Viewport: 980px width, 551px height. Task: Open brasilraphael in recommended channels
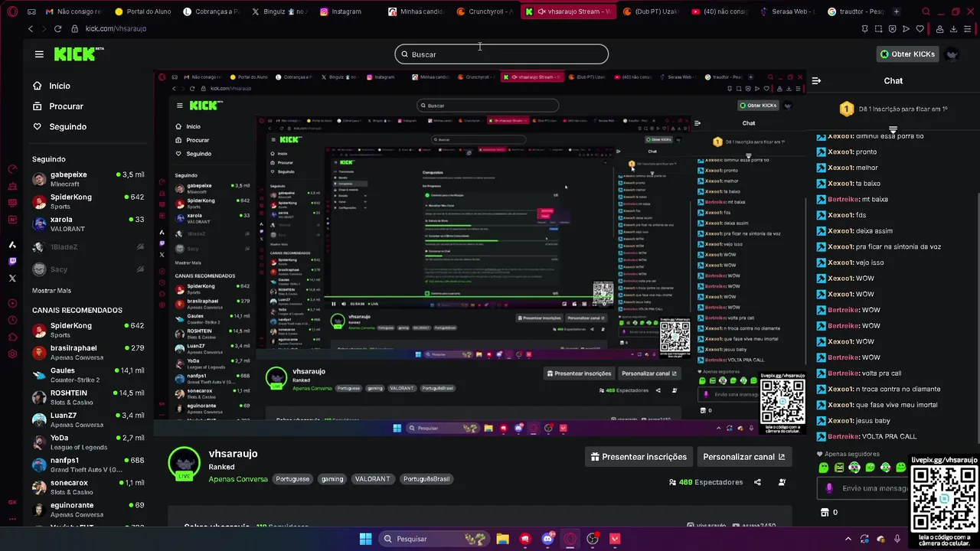[x=87, y=352]
